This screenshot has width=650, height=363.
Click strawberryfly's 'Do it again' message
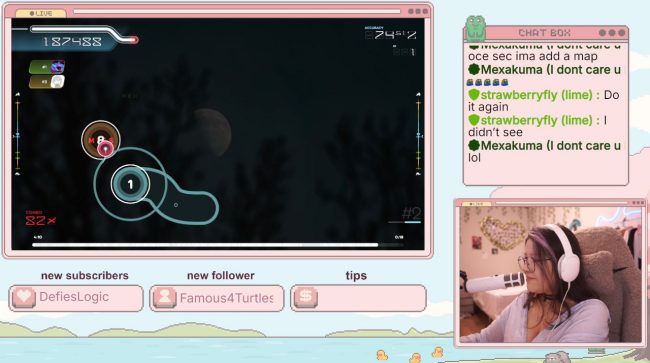tap(543, 101)
